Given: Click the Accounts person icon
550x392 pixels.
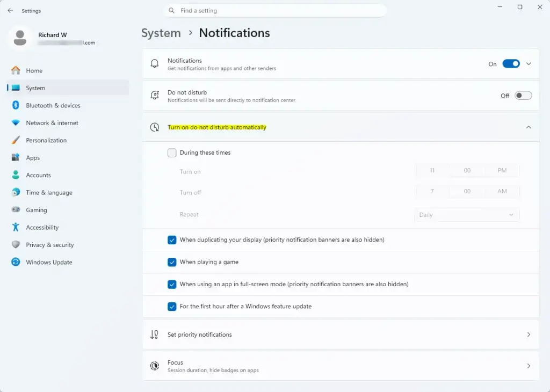Looking at the screenshot, I should (16, 175).
